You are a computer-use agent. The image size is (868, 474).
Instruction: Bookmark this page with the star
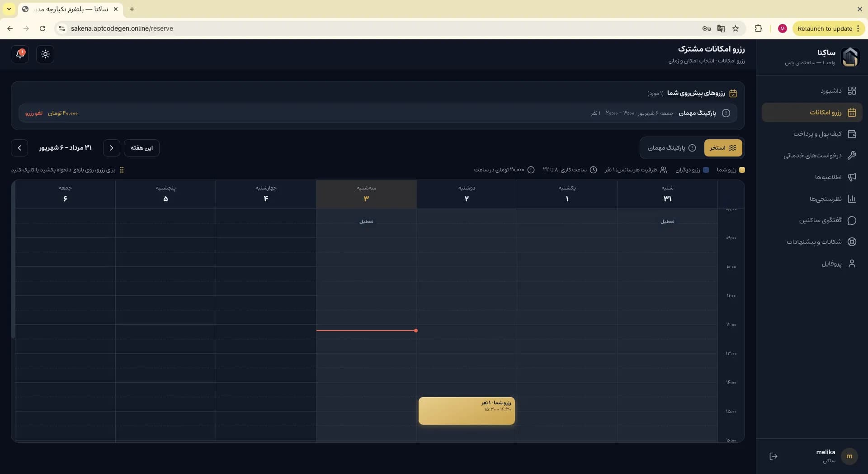tap(736, 28)
